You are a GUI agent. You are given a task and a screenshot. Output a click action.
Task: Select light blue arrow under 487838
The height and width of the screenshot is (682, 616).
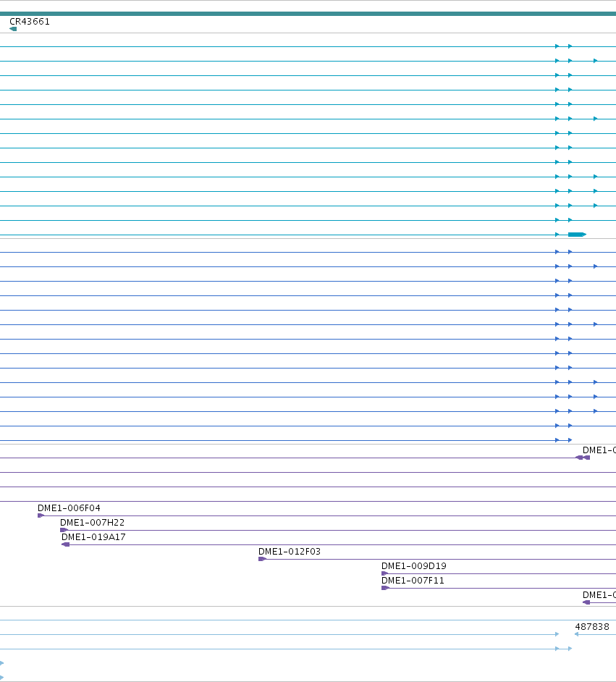[x=577, y=634]
